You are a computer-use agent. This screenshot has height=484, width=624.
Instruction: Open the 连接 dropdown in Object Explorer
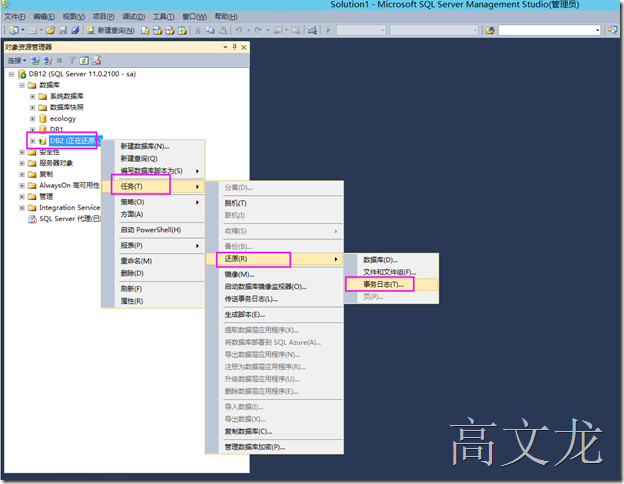click(x=17, y=60)
